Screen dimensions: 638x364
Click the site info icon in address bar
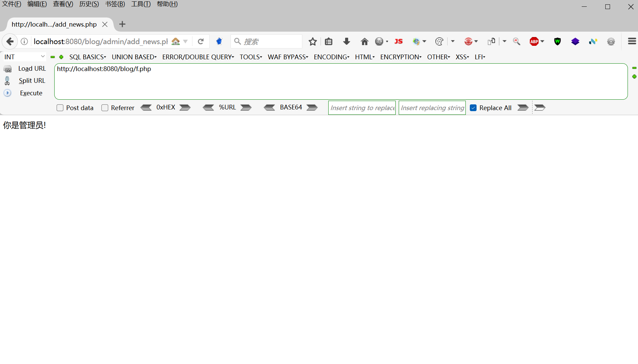(x=24, y=41)
